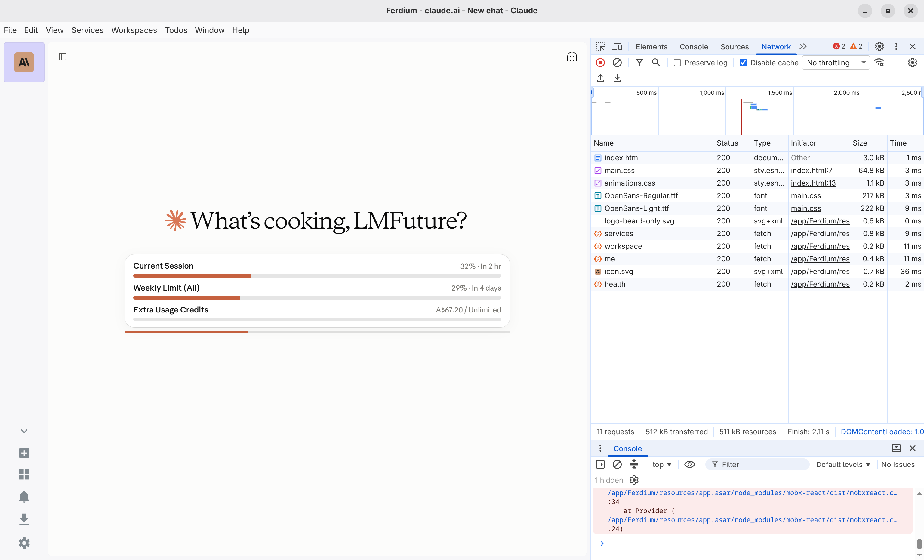The height and width of the screenshot is (560, 924).
Task: Open DevTools settings gear icon
Action: 879,47
